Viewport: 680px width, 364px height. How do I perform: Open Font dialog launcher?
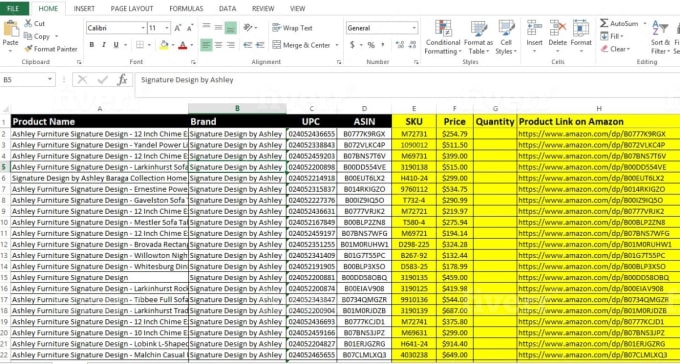point(194,62)
